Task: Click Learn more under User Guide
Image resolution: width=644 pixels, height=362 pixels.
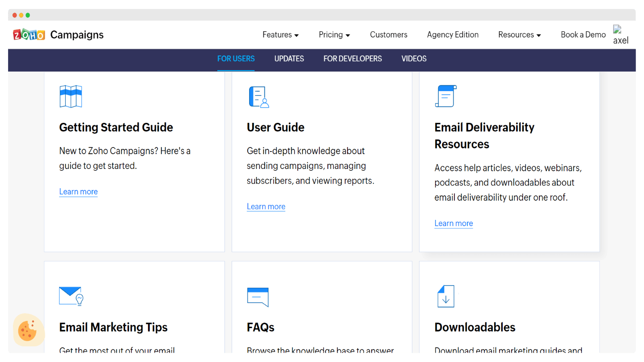Action: pyautogui.click(x=266, y=206)
